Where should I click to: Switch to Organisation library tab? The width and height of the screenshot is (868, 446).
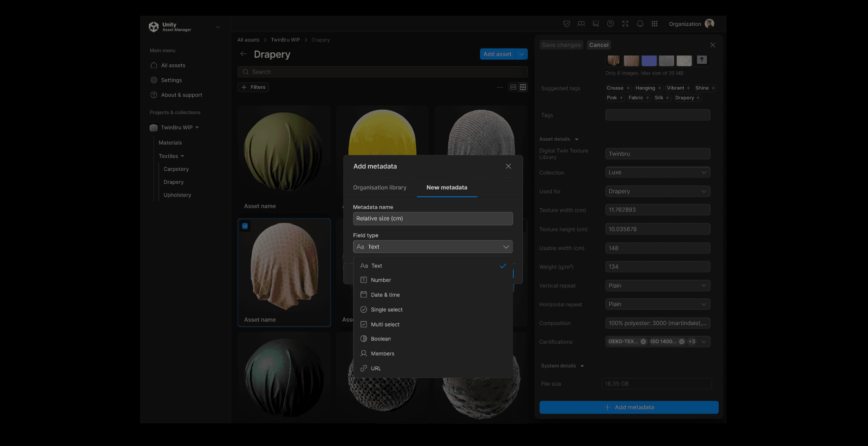pyautogui.click(x=379, y=188)
